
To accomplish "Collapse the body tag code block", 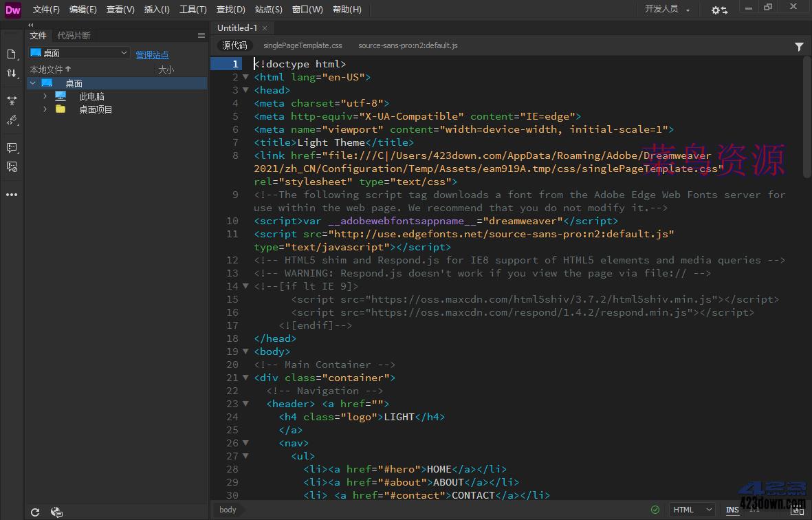I will (x=245, y=351).
